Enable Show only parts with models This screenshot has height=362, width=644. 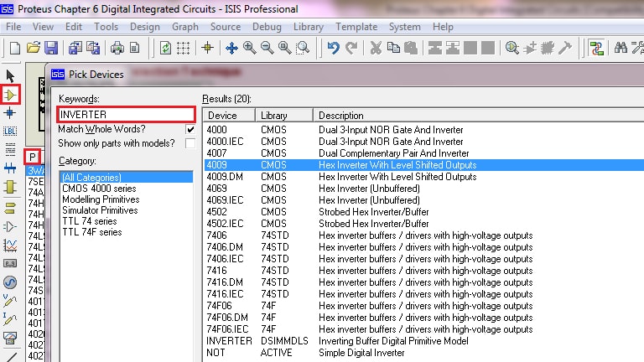point(190,143)
